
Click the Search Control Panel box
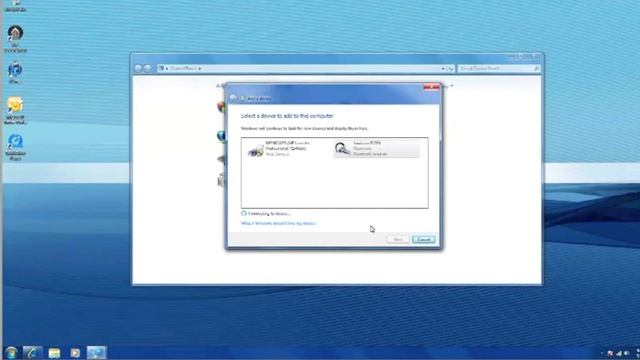click(499, 69)
